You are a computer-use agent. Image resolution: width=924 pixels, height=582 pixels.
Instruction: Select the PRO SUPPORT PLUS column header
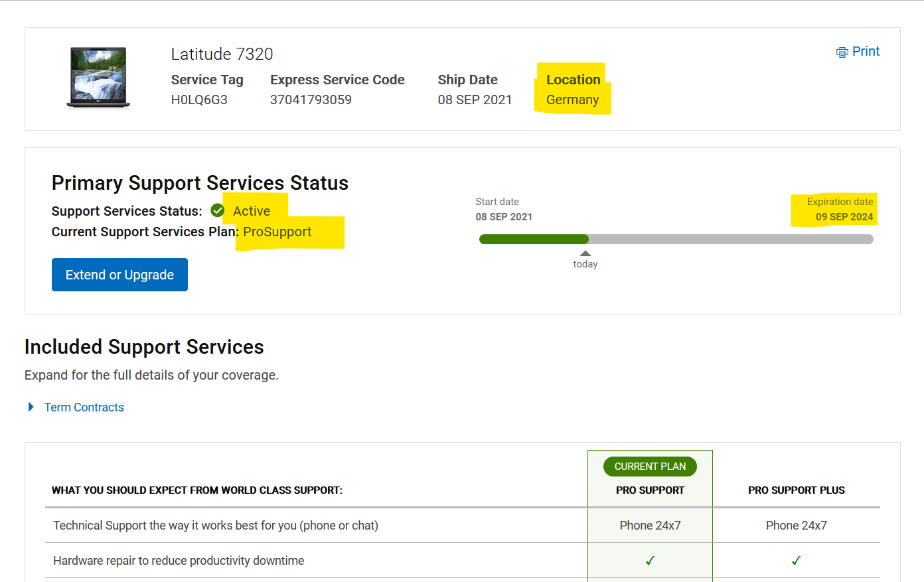[x=796, y=490]
